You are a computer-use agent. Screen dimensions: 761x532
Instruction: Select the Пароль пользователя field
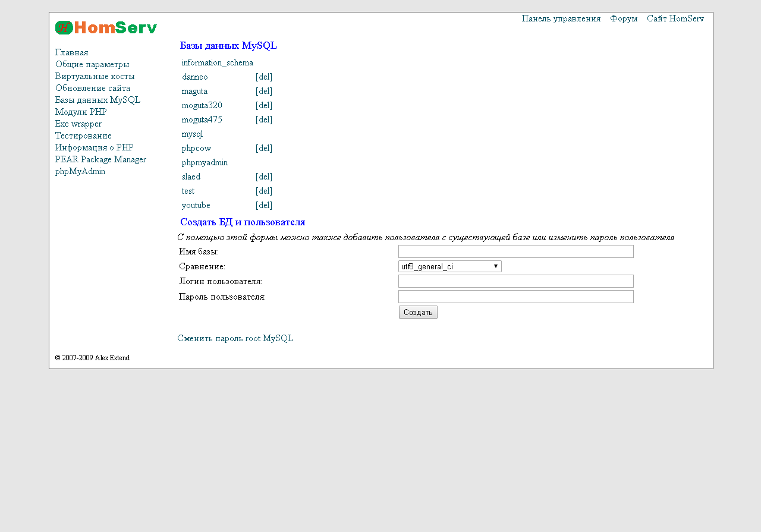point(515,297)
